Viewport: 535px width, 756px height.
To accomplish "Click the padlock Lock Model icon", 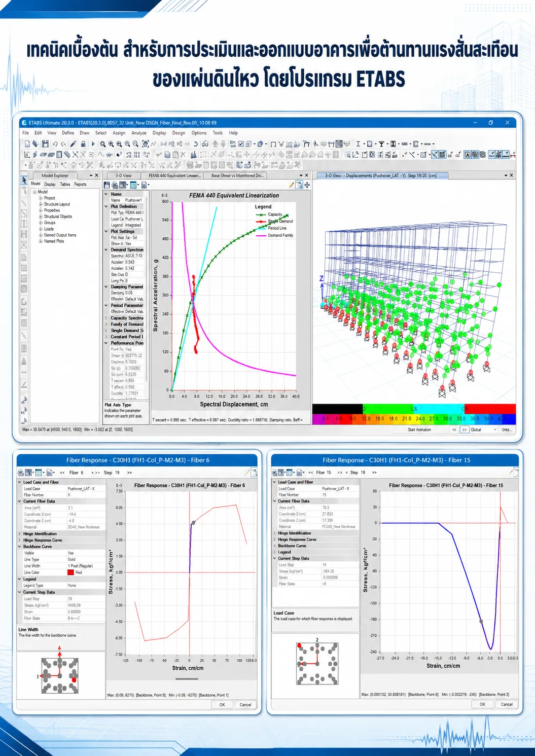I will click(83, 144).
